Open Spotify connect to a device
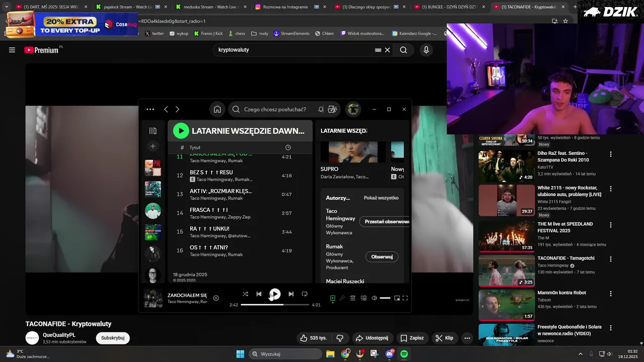 point(364,298)
